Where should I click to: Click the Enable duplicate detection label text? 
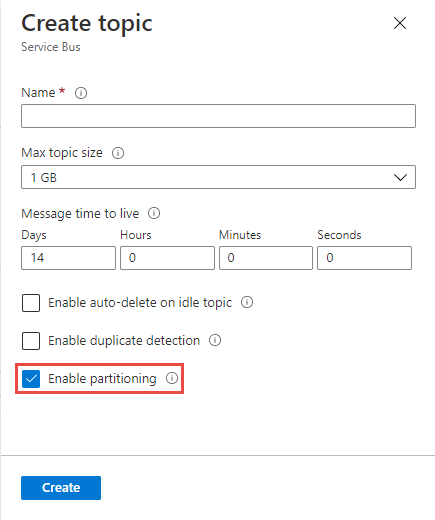(124, 341)
